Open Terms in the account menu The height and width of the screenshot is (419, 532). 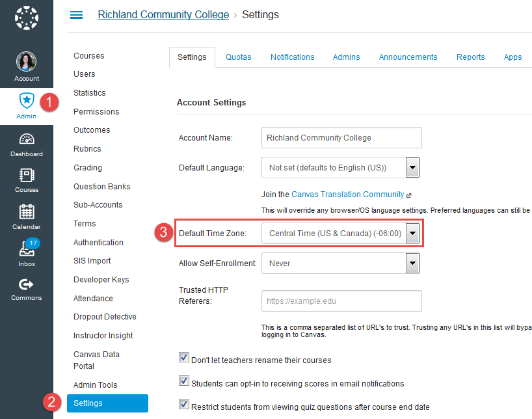[x=85, y=224]
